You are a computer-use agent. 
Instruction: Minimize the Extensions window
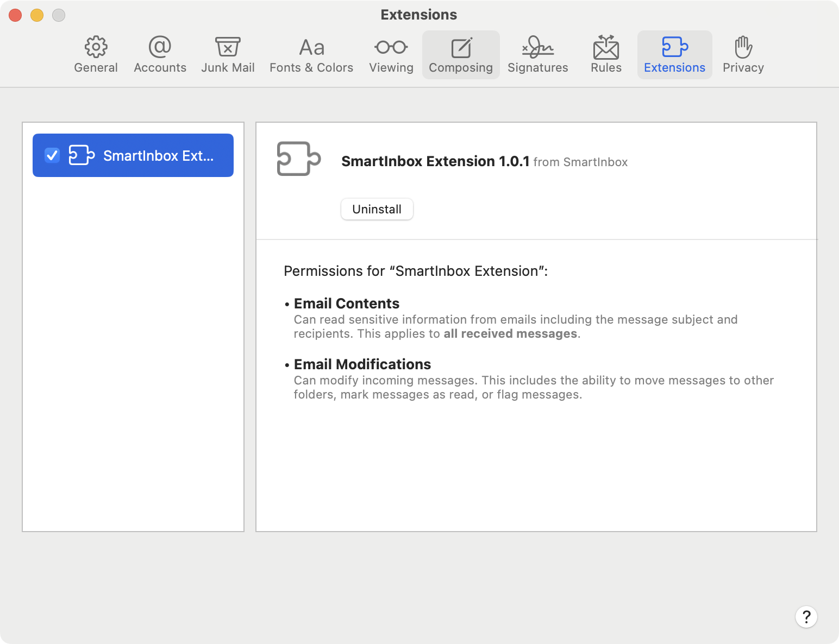37,15
